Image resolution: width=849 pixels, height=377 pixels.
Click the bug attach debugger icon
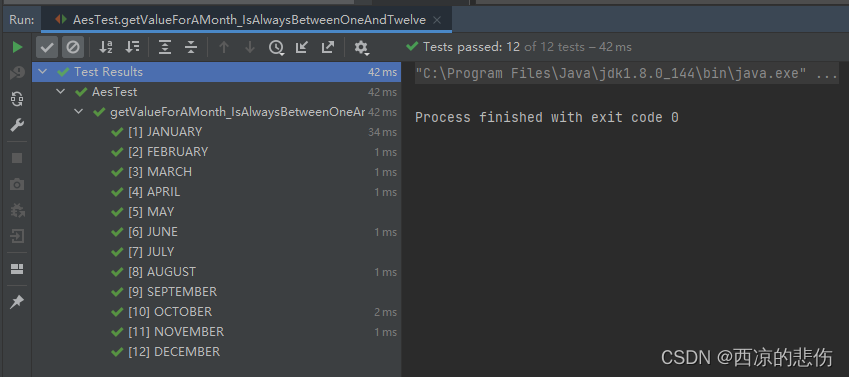point(17,210)
